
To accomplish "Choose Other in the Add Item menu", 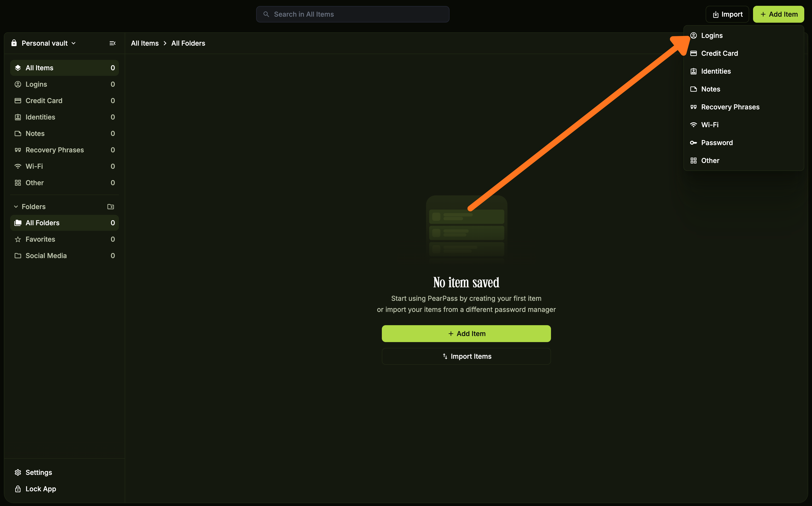I will 710,160.
